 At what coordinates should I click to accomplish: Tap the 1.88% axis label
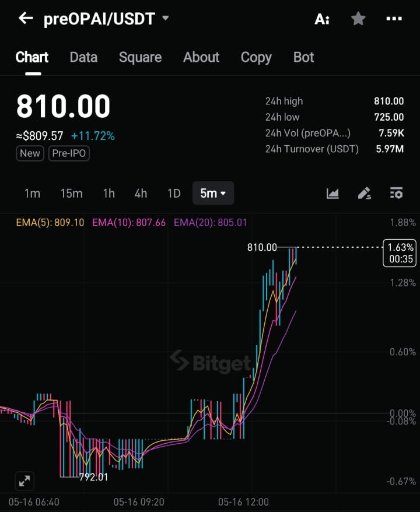(402, 223)
